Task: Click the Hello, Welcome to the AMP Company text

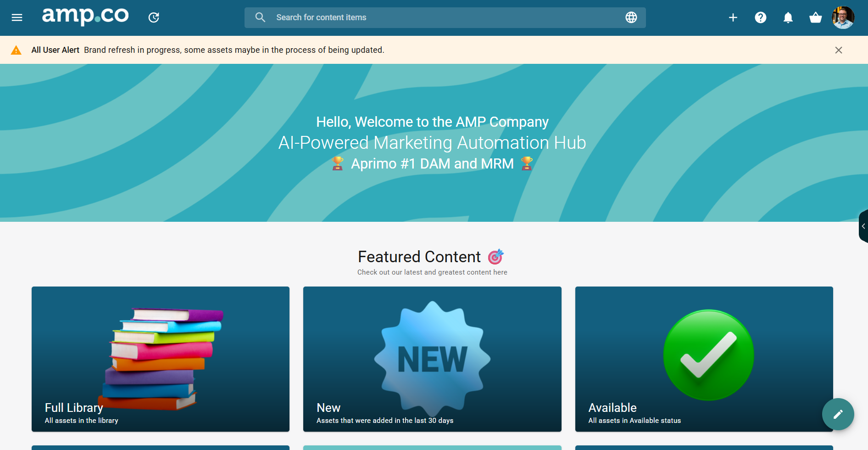Action: 432,122
